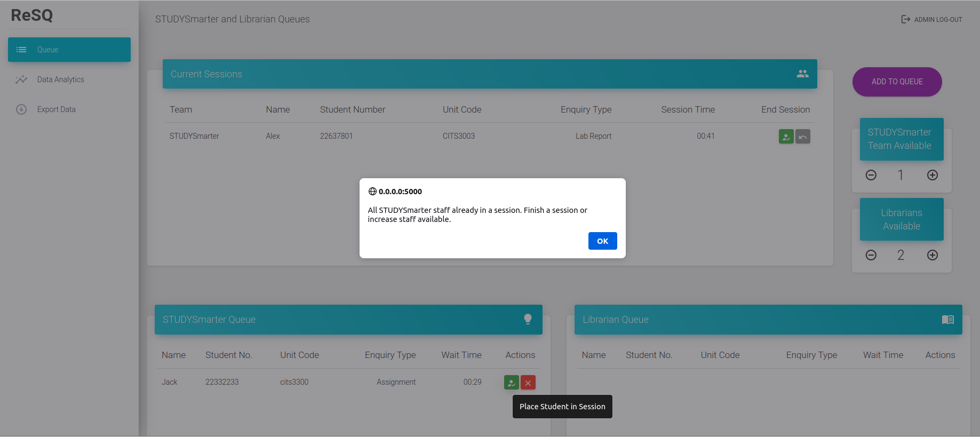Screen dimensions: 980x437
Task: Open Export Data in the sidebar
Action: (56, 109)
